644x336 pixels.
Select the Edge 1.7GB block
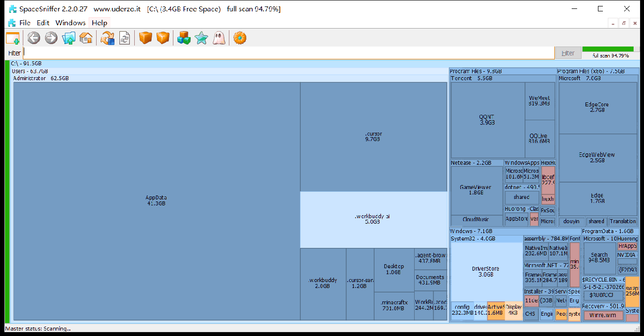[x=597, y=199]
